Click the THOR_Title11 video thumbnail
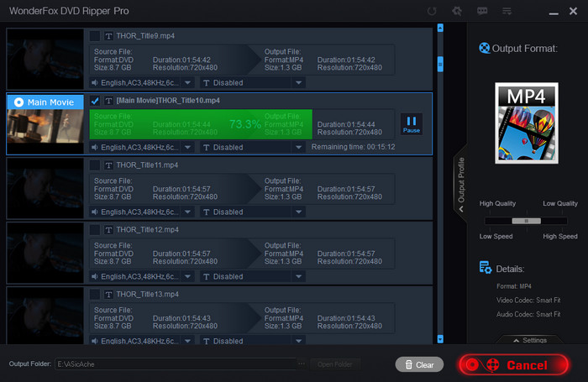The width and height of the screenshot is (588, 382). (45, 188)
